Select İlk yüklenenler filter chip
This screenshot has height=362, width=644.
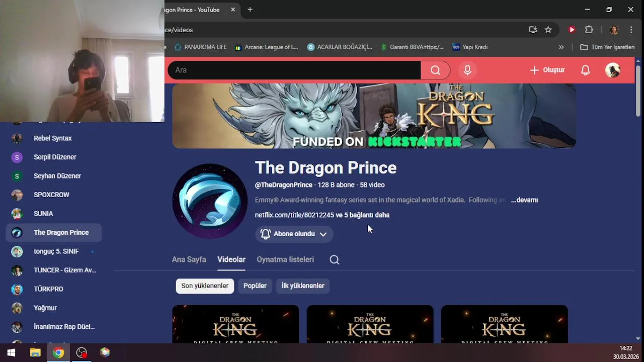[303, 286]
